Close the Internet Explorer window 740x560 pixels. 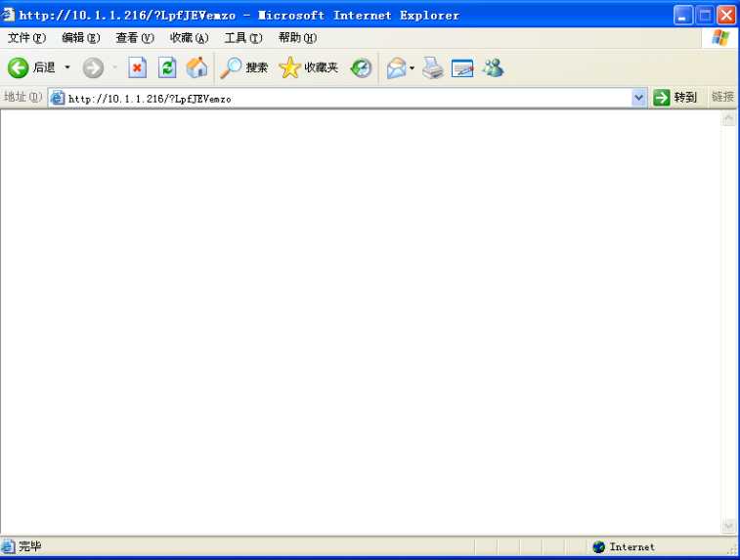pyautogui.click(x=726, y=15)
